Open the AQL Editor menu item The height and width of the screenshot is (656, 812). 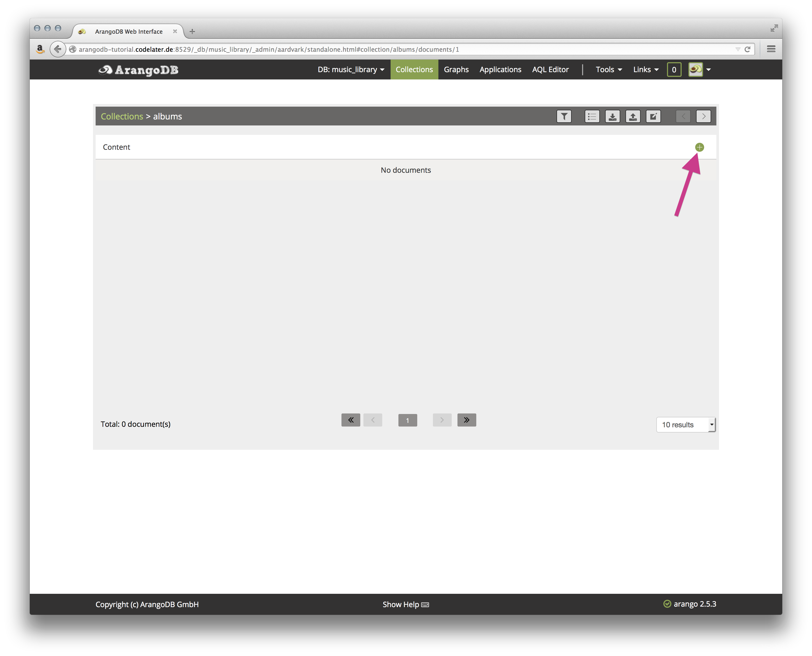click(x=549, y=69)
